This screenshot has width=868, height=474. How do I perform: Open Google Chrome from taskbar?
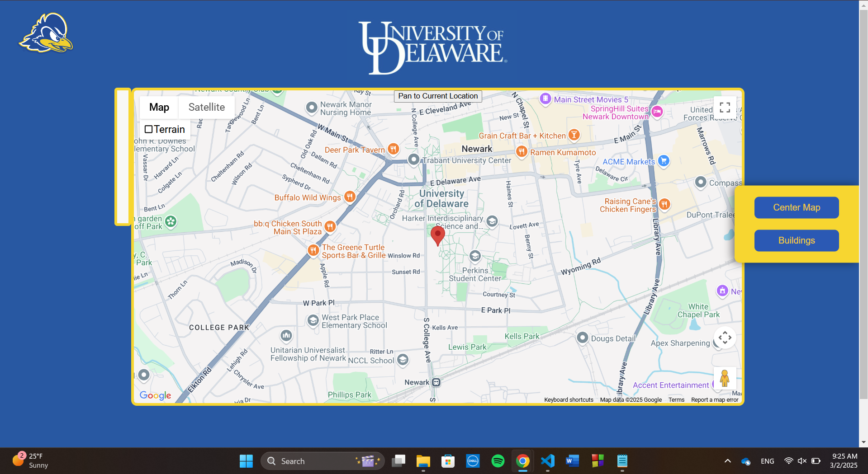click(522, 461)
